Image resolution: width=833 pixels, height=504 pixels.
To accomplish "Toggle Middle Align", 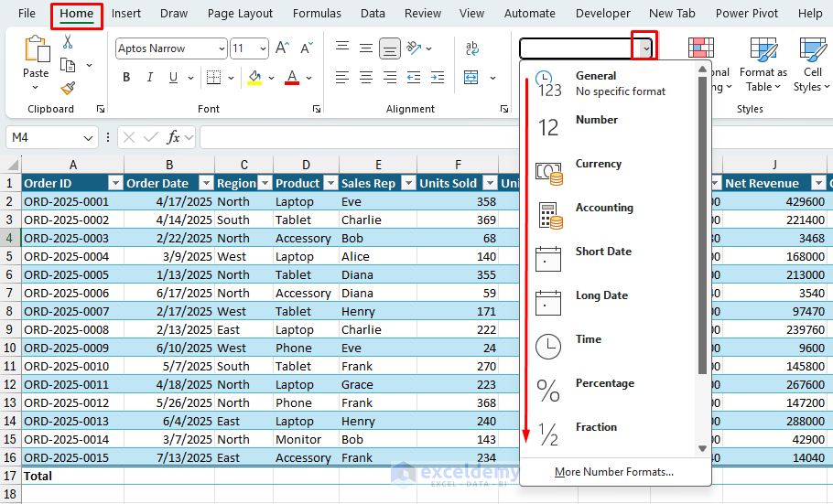I will point(366,48).
